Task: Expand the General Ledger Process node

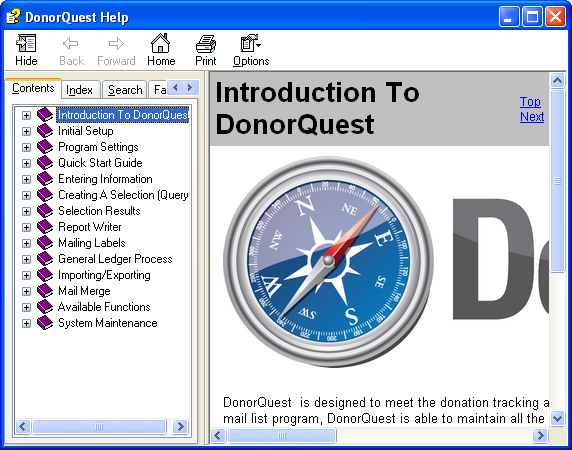Action: click(x=26, y=260)
